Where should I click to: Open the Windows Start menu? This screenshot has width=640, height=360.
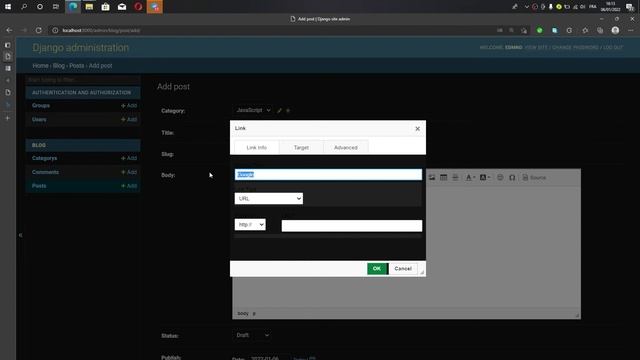click(x=8, y=7)
